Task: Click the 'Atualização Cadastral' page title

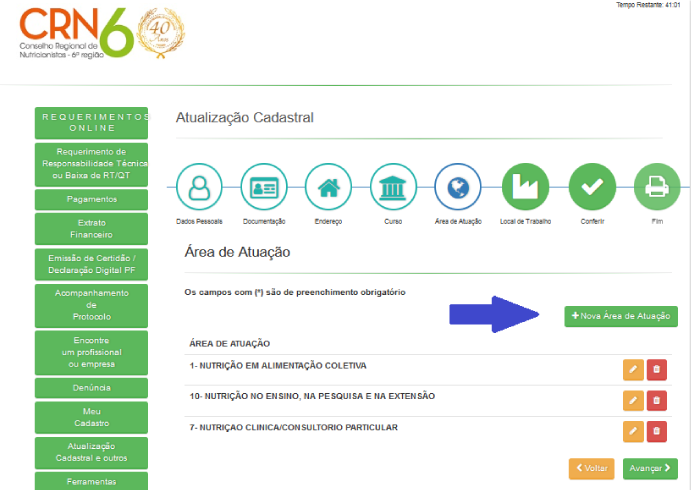Action: click(x=245, y=118)
